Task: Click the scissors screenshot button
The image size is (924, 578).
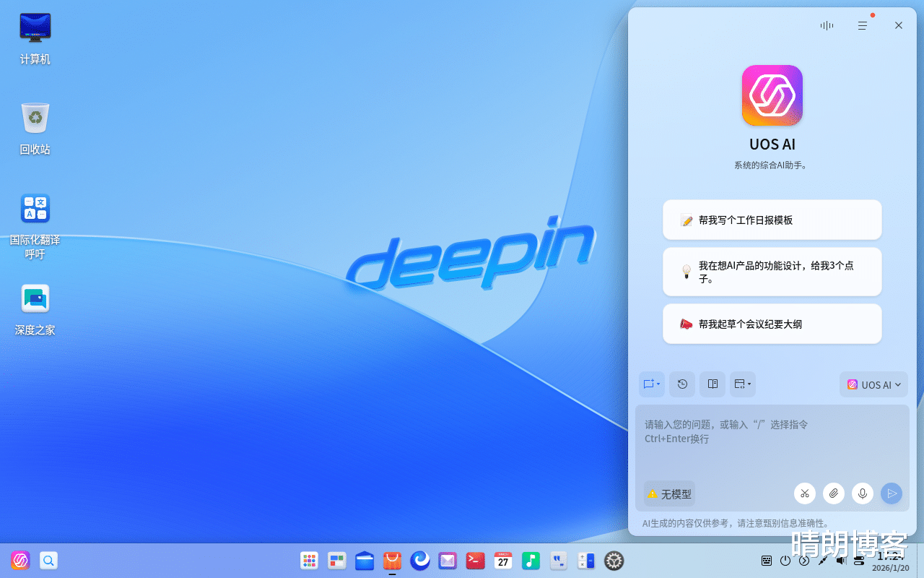Action: pyautogui.click(x=805, y=493)
